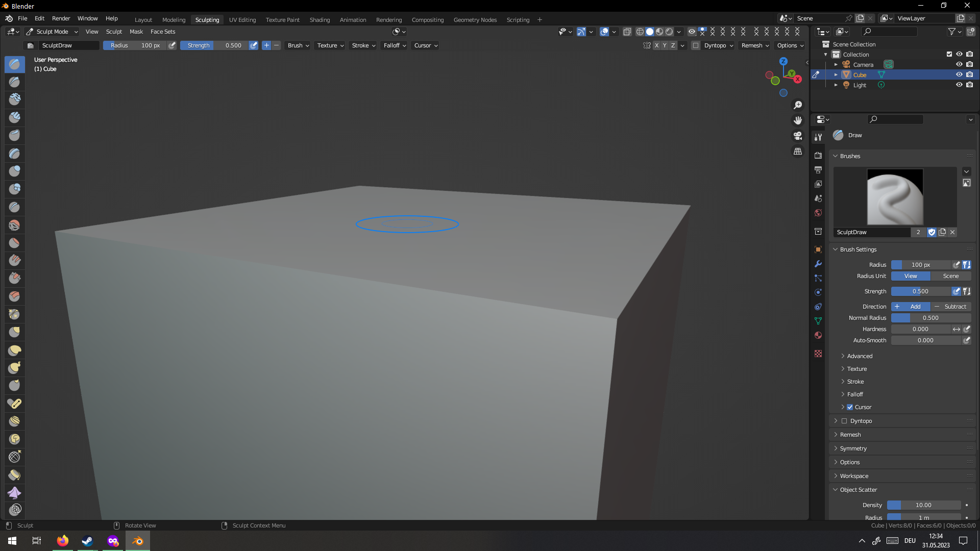This screenshot has width=980, height=551.
Task: Click the pan view hand gizmo
Action: pos(798,120)
